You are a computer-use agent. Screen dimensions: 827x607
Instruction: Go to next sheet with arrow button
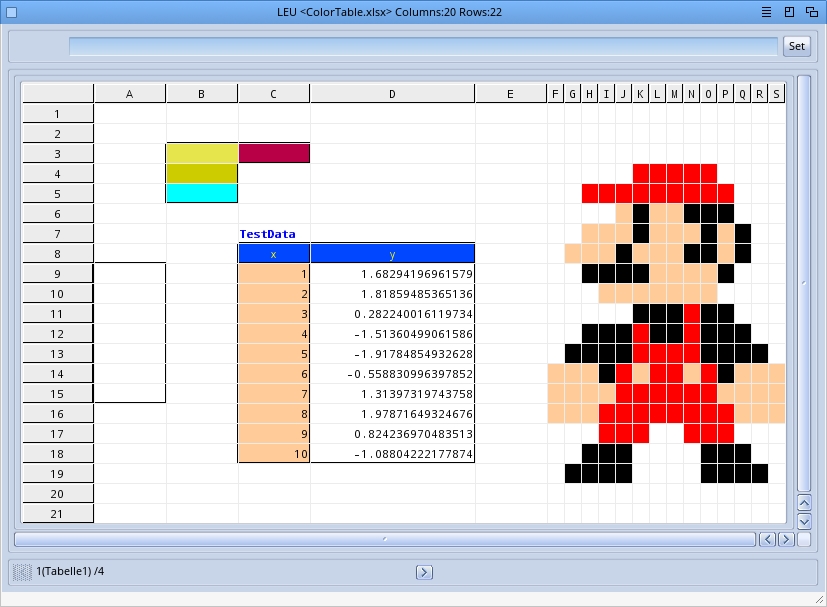pyautogui.click(x=424, y=572)
